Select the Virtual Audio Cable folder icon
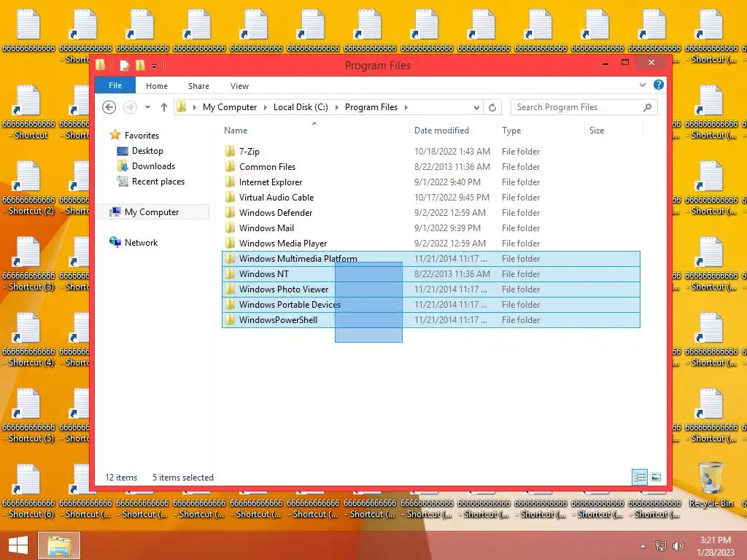Viewport: 747px width, 560px height. (x=230, y=197)
